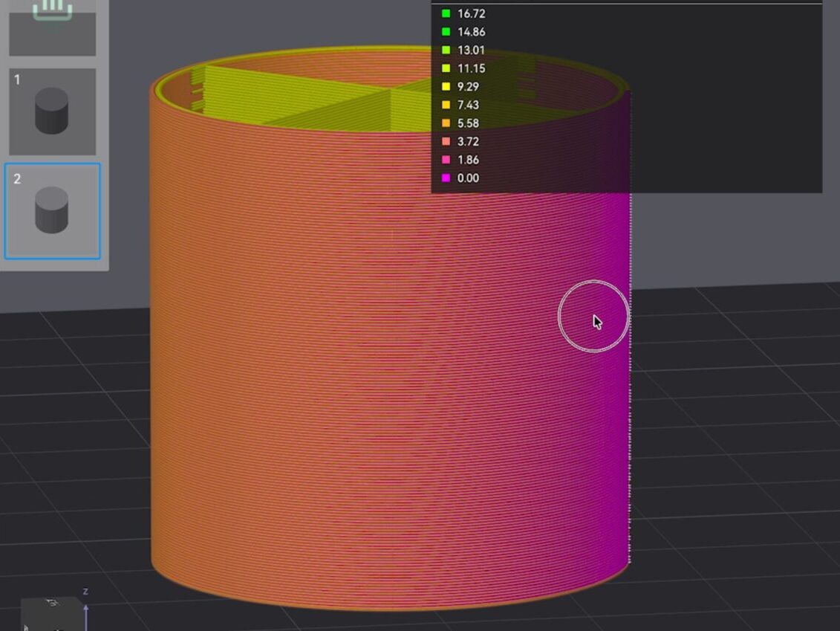
Task: Choose the orange 5.58 legend swatch
Action: pos(446,123)
